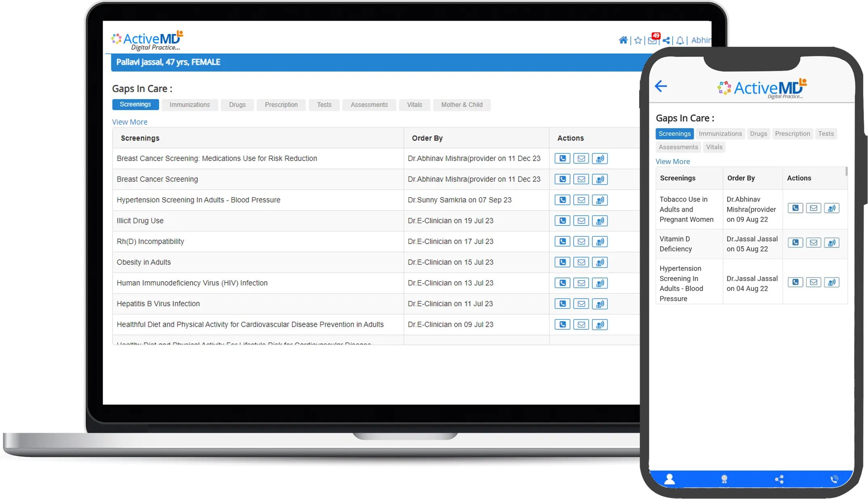Tap the Vitals tab on the phone
Screen dimensions: 868x499
(714, 147)
